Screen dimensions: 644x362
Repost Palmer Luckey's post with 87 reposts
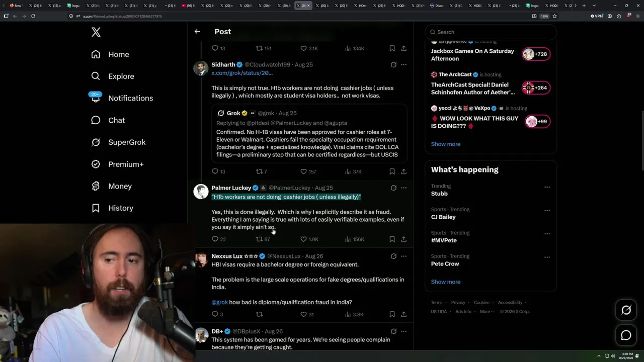(x=263, y=239)
